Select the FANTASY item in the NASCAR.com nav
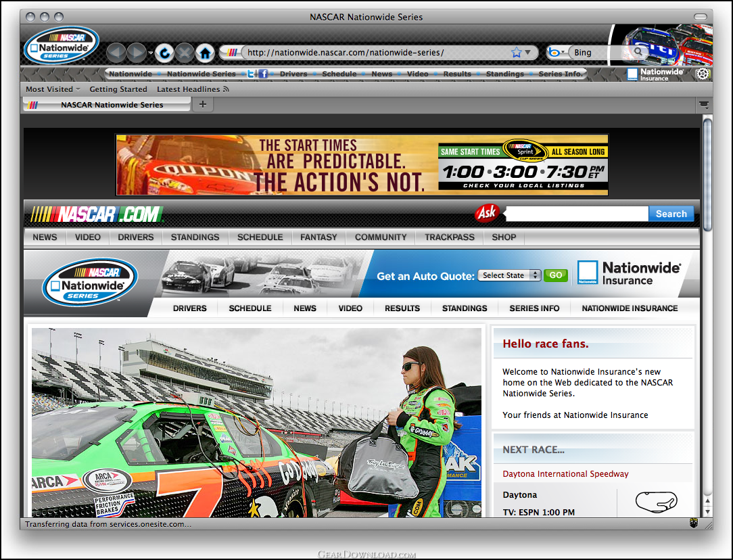This screenshot has height=560, width=733. [x=318, y=237]
